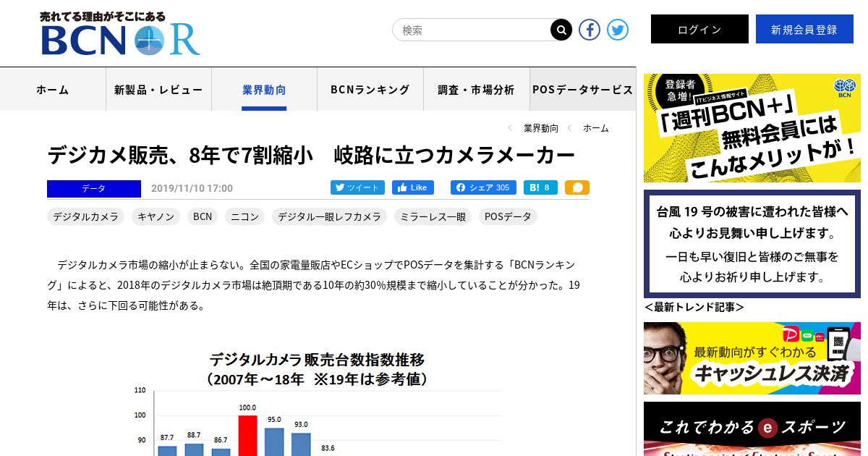Click the 業界動向 breadcrumb link
Screen dimensions: 868x456
[x=541, y=128]
